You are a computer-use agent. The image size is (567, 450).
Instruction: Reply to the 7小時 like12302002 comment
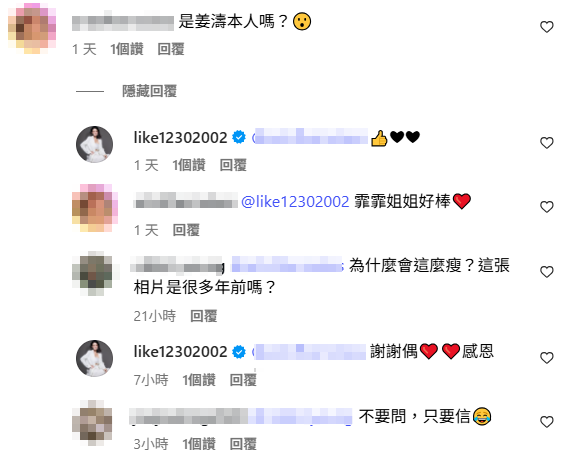(x=243, y=380)
